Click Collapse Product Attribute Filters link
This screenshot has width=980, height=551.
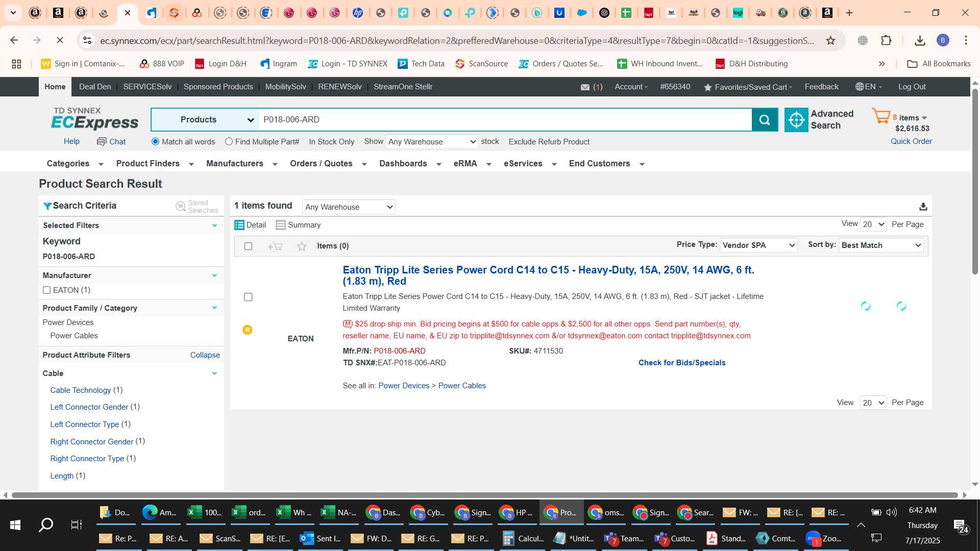205,355
